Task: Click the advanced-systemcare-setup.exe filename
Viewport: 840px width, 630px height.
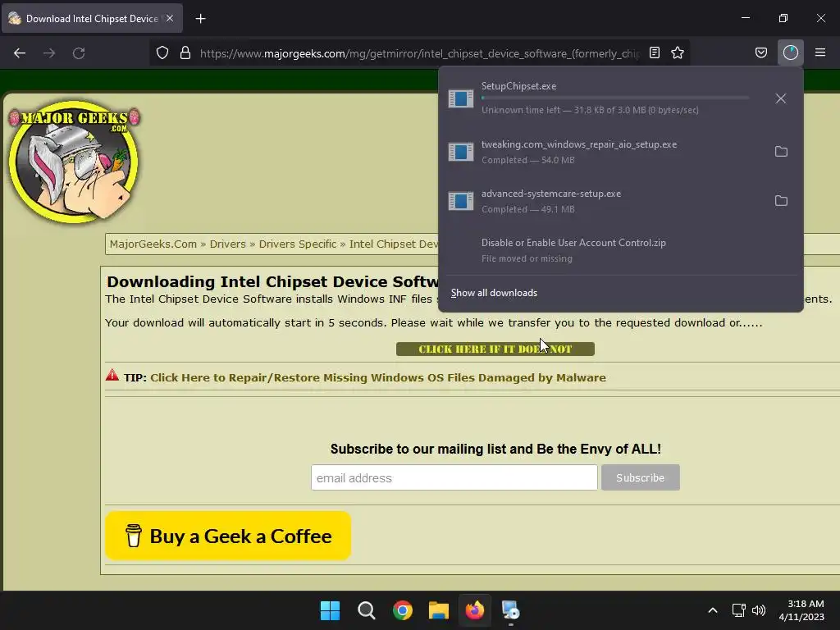Action: coord(551,194)
